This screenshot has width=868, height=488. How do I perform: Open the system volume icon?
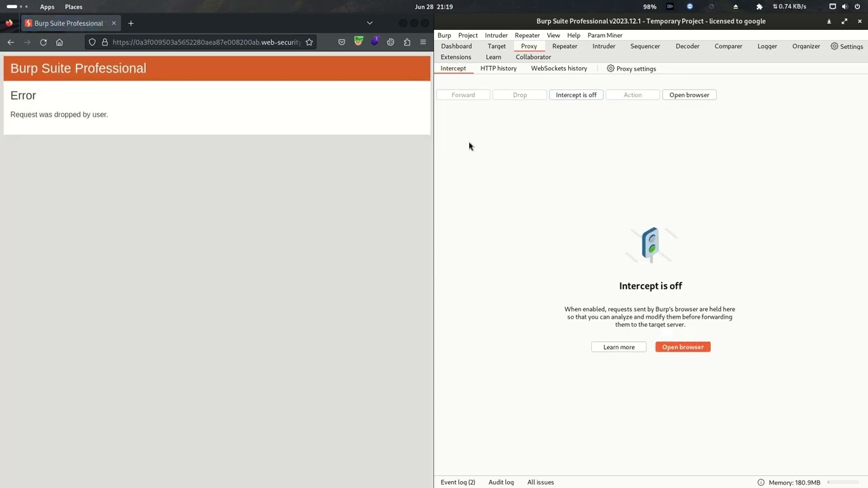point(845,7)
